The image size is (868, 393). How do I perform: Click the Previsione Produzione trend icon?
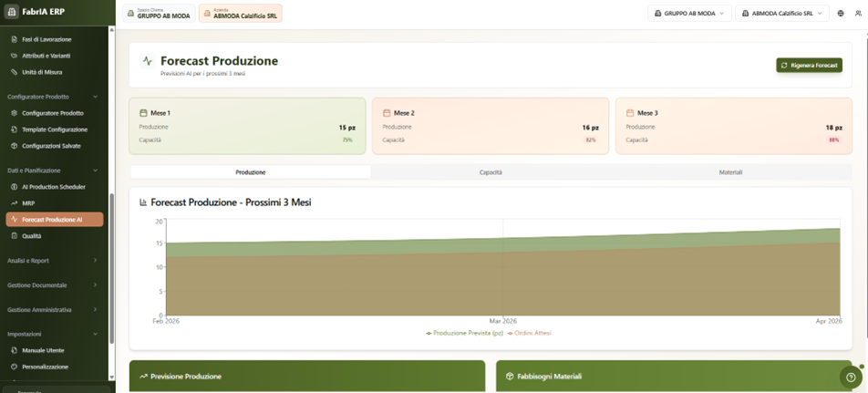143,377
